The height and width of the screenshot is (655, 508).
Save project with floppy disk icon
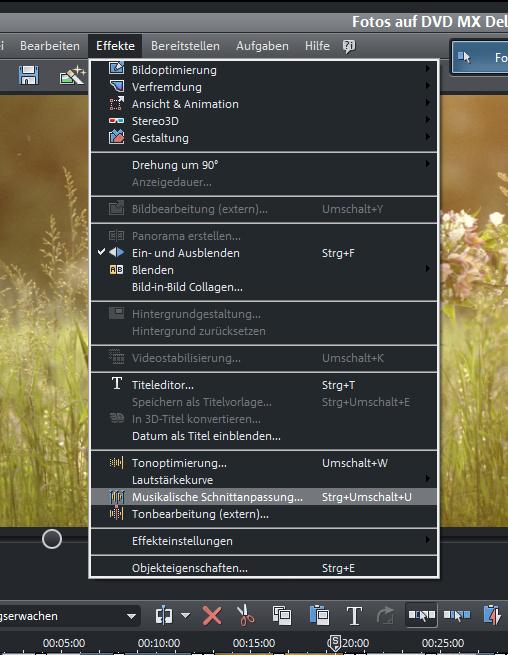[x=29, y=75]
